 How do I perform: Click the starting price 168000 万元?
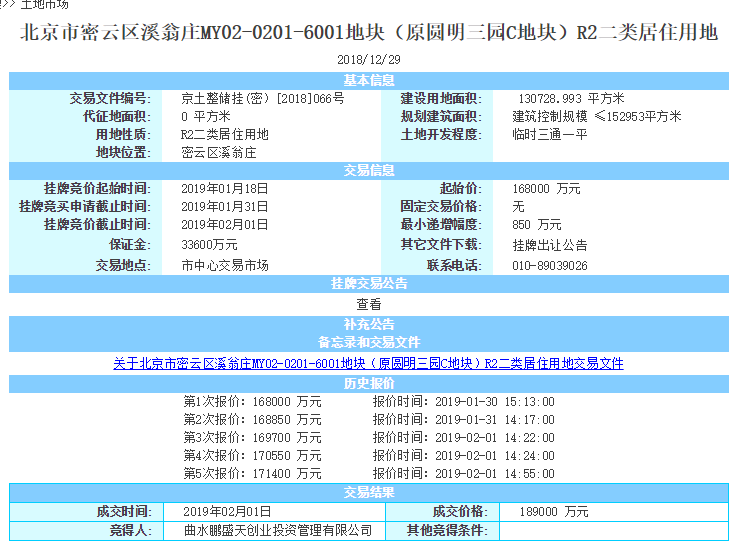click(546, 189)
